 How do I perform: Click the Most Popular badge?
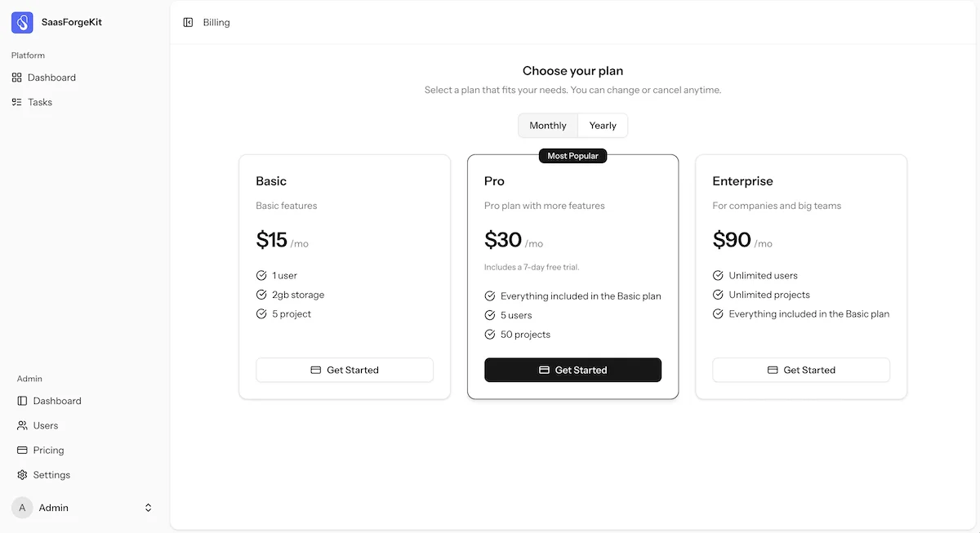(572, 156)
